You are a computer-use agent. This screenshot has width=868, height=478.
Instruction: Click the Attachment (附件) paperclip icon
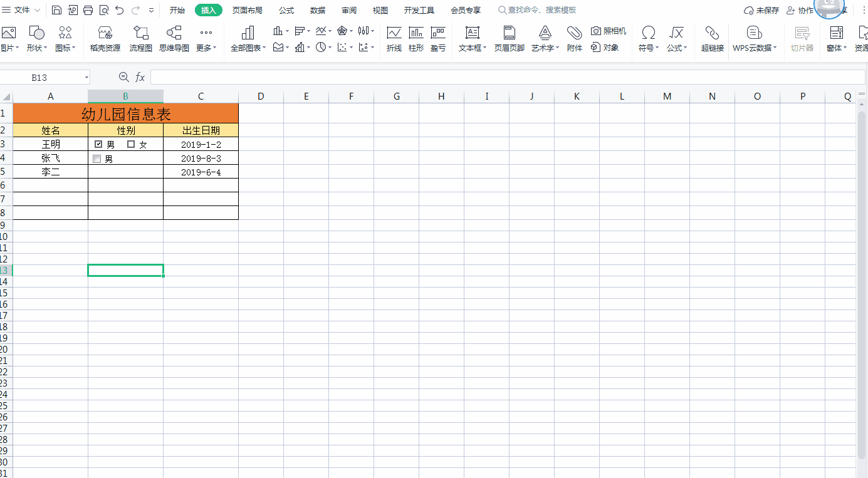[x=575, y=33]
